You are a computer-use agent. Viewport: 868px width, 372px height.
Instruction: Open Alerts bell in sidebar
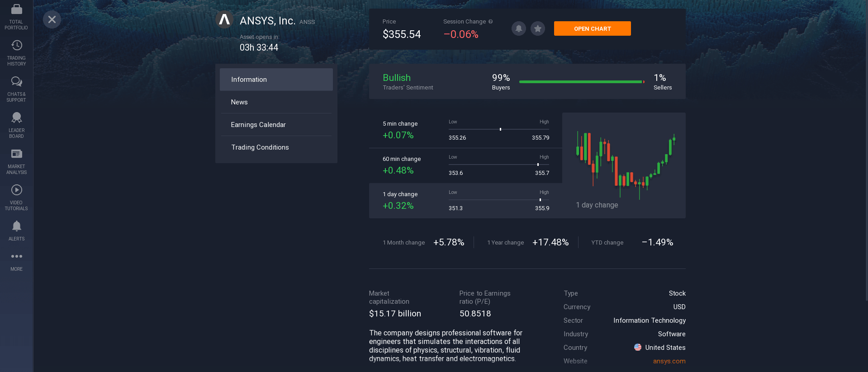pyautogui.click(x=16, y=226)
